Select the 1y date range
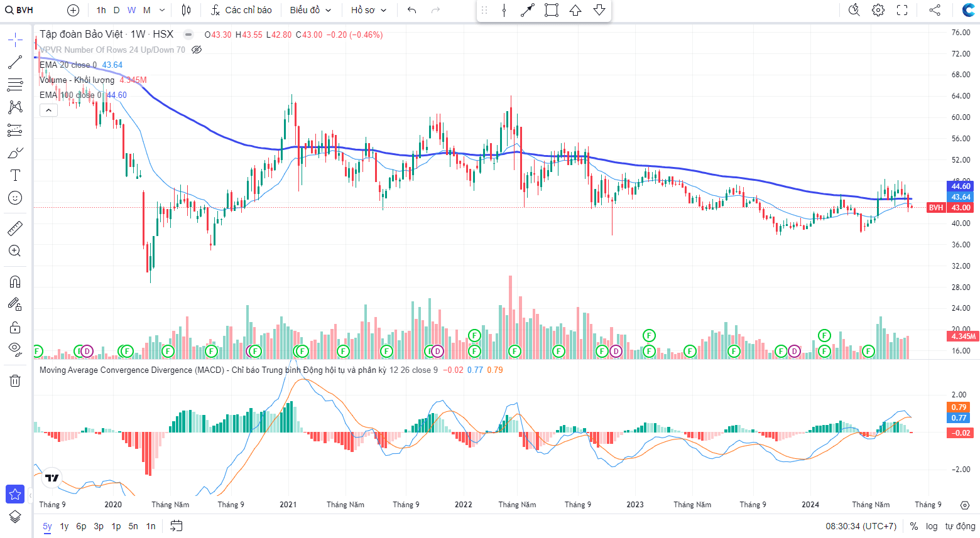980x538 pixels. 64,526
